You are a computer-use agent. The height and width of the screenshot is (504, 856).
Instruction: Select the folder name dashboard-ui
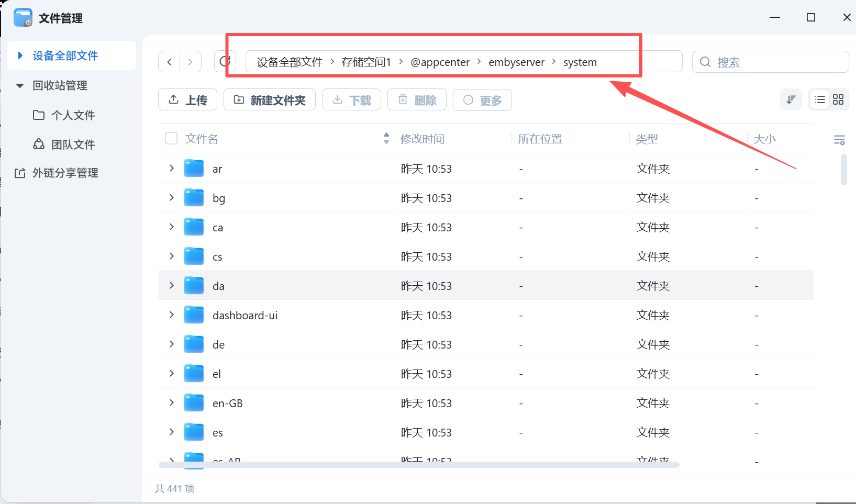[245, 315]
